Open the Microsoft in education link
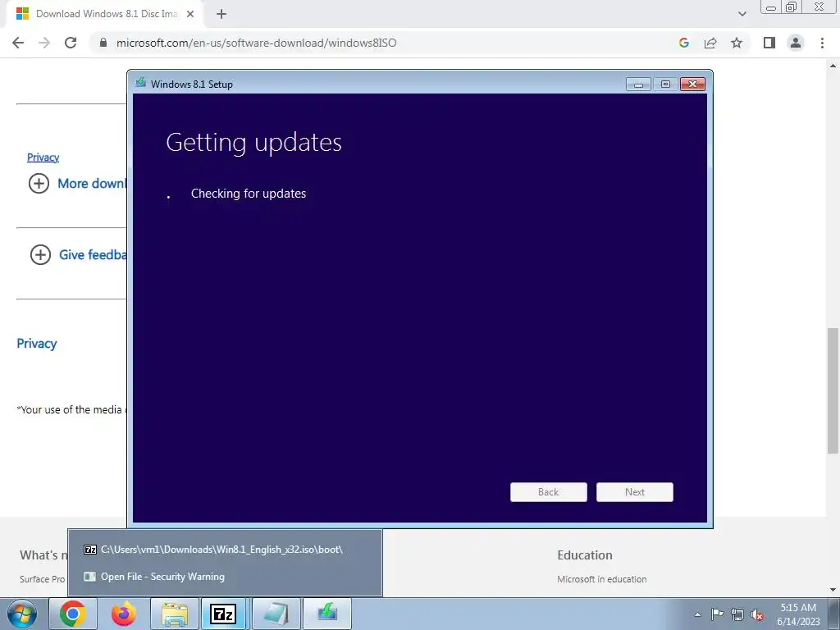Viewport: 840px width, 630px height. click(x=601, y=579)
